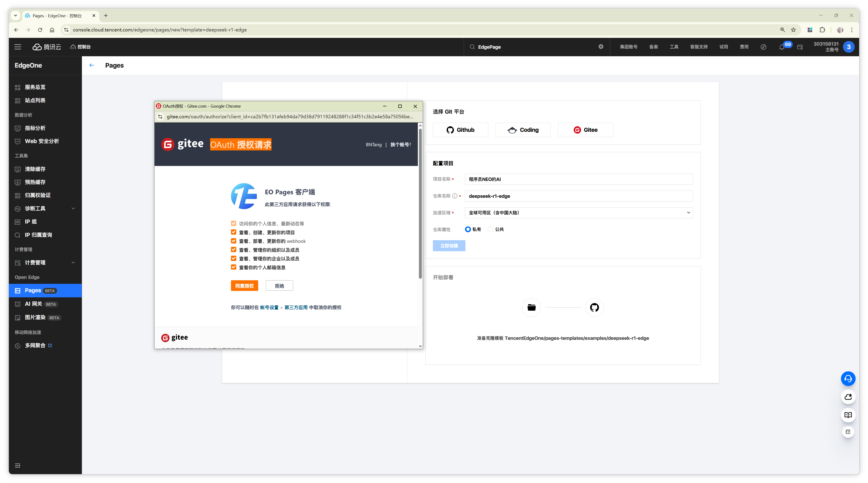Click the blue back arrow beside Pages
Screen dimensions: 868x483
92,65
